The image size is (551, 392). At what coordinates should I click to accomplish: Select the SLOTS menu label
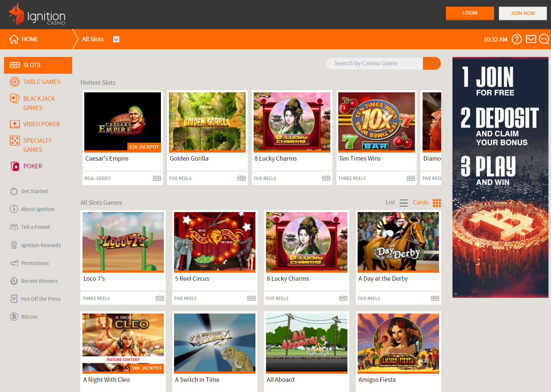pyautogui.click(x=32, y=65)
